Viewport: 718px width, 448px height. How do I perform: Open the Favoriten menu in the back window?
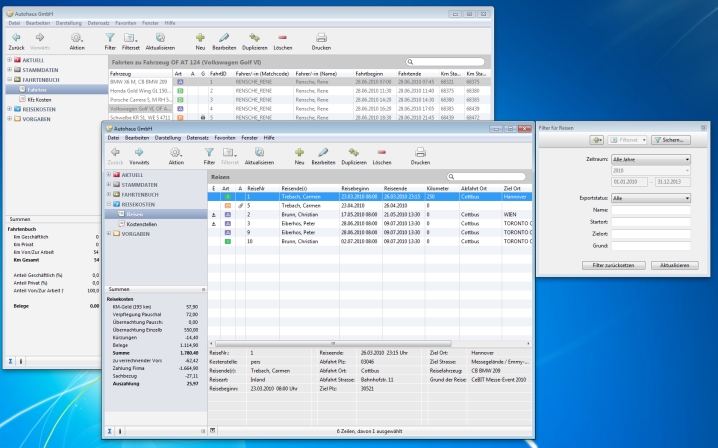[x=124, y=22]
